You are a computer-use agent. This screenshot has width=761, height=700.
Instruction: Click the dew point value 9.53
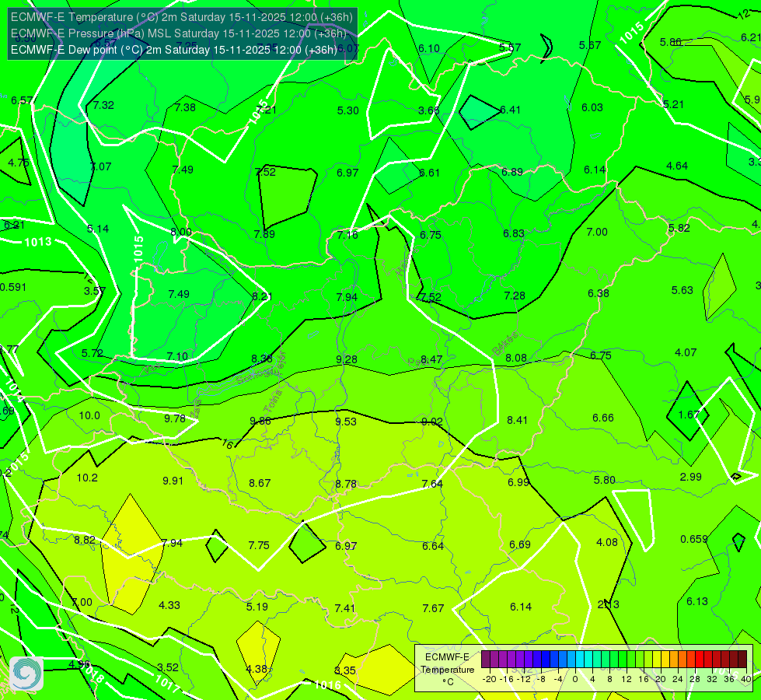pos(346,422)
